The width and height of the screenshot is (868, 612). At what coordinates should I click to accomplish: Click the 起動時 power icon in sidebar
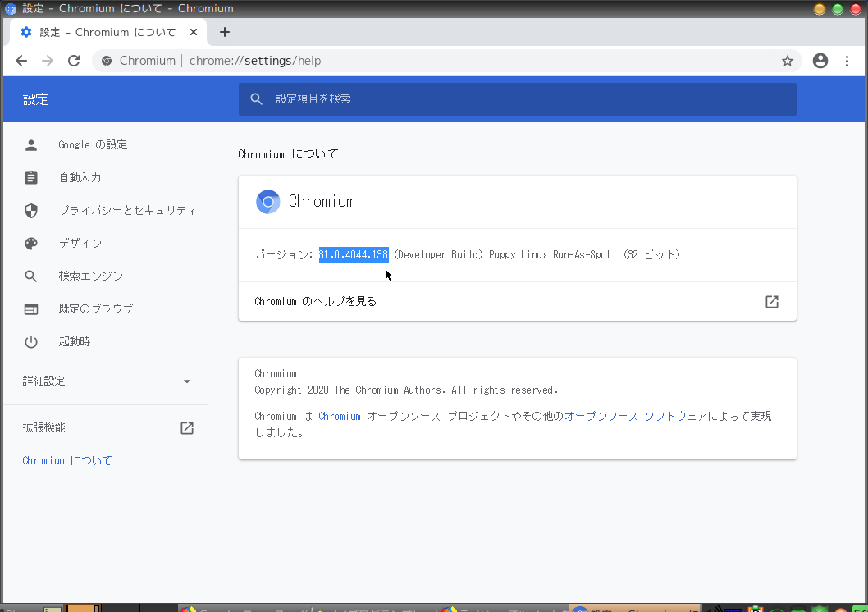[30, 341]
